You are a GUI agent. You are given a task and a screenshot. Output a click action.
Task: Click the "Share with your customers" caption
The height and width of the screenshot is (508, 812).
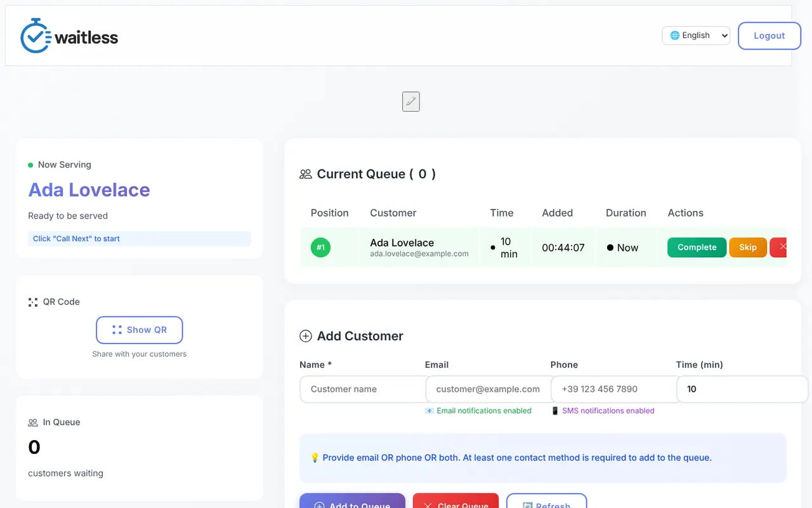click(140, 354)
